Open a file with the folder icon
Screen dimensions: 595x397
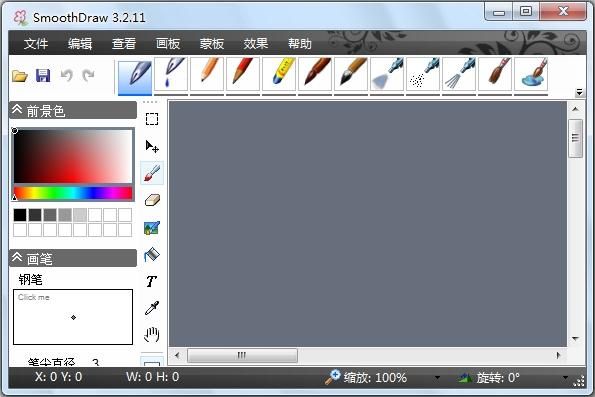[x=19, y=76]
